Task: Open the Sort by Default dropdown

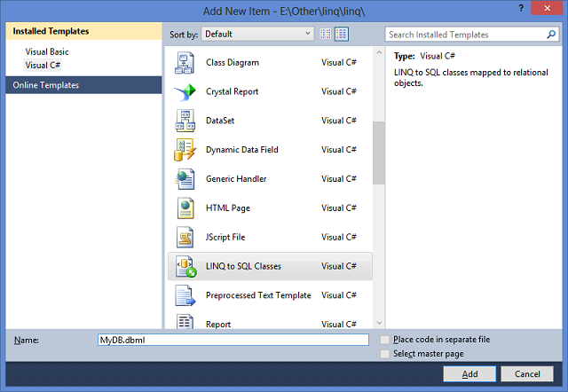Action: coord(257,34)
